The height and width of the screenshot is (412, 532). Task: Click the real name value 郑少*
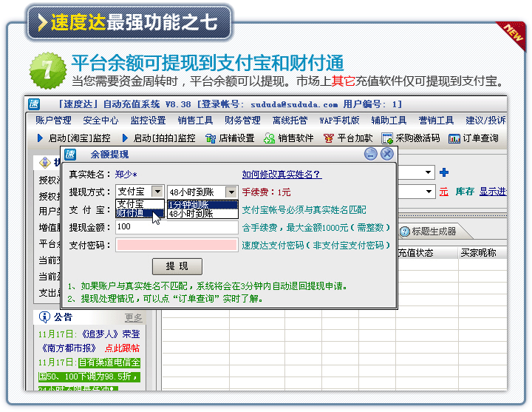(126, 175)
